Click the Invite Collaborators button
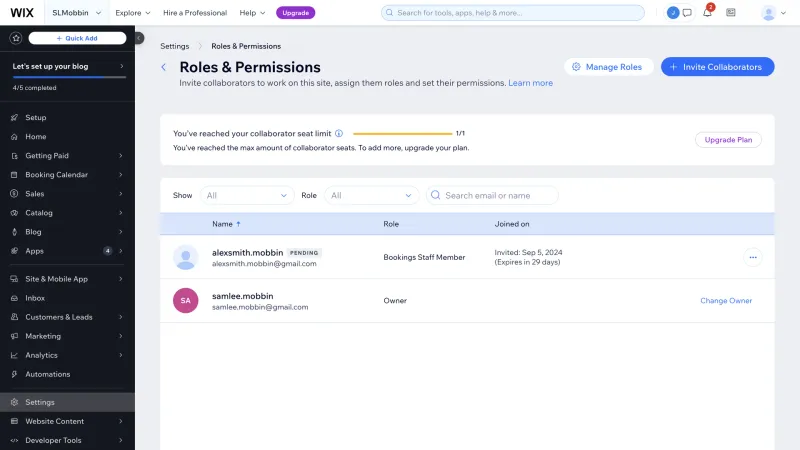800x450 pixels. point(717,67)
